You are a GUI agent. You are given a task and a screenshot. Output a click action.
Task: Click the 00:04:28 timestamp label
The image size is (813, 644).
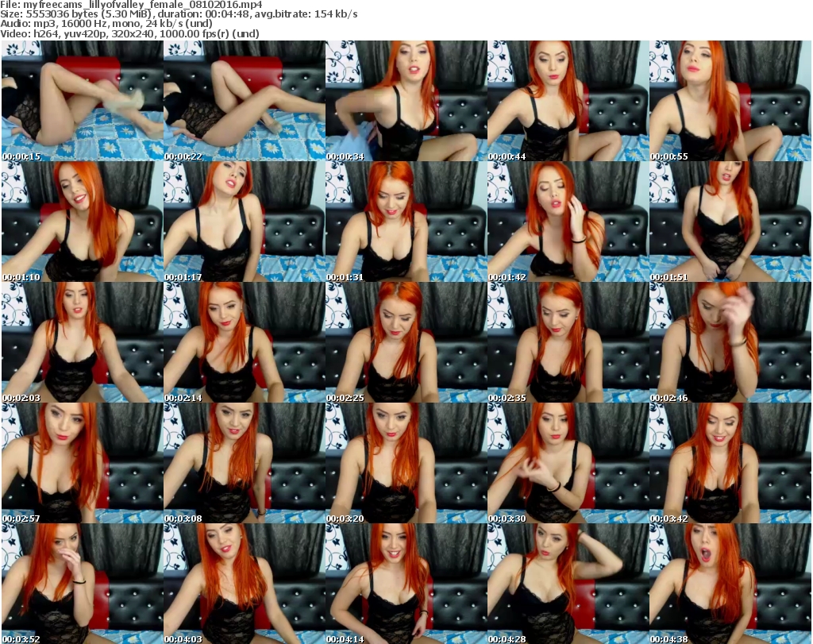[x=507, y=638]
